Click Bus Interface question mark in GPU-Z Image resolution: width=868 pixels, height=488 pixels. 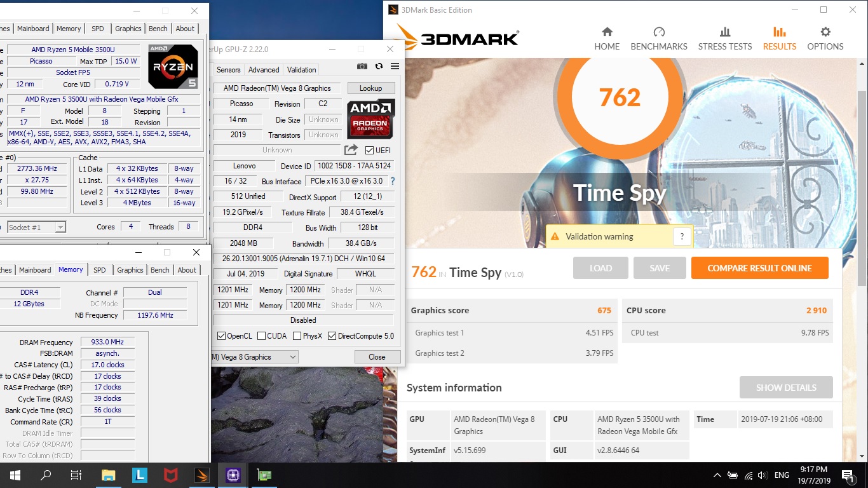(392, 181)
